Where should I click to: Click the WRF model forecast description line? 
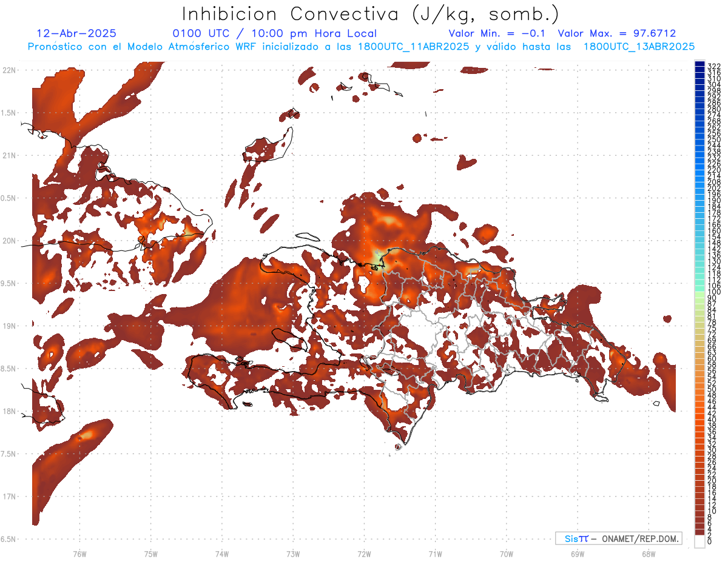point(361,46)
